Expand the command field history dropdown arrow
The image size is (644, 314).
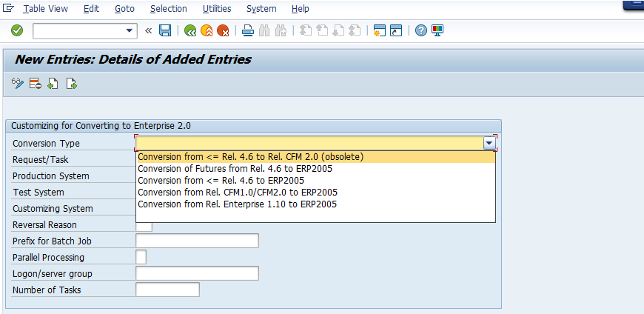coord(130,31)
